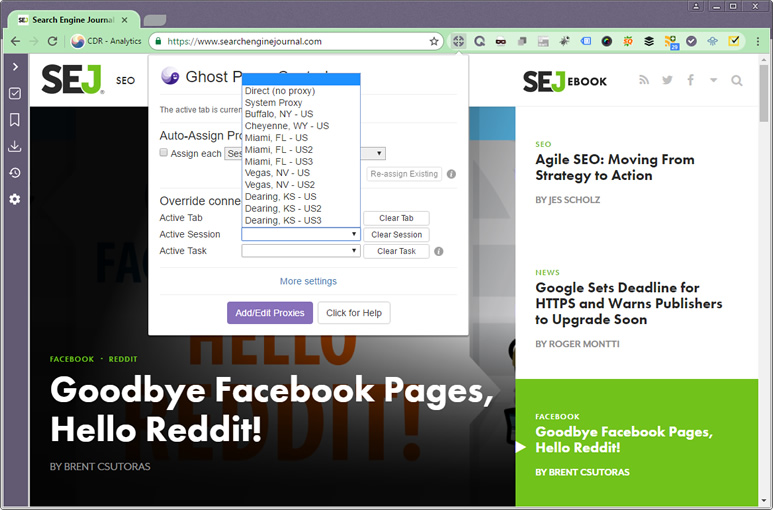Click the SEJ eBook logo
Screen dimensions: 773x510
click(565, 81)
